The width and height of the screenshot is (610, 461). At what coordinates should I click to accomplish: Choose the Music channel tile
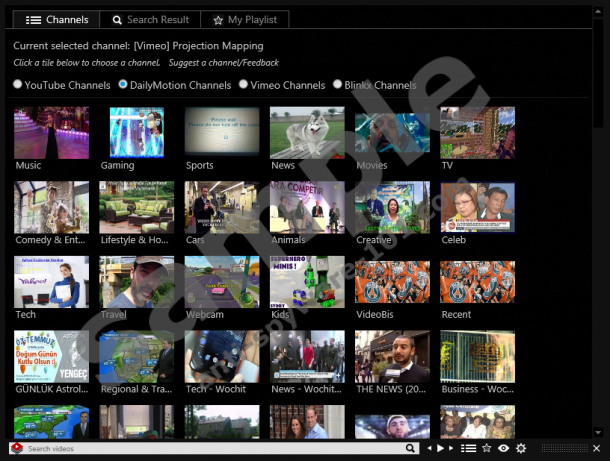click(x=51, y=133)
